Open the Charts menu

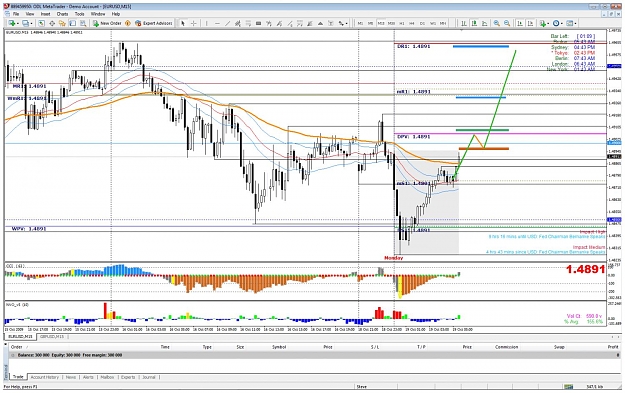click(63, 14)
